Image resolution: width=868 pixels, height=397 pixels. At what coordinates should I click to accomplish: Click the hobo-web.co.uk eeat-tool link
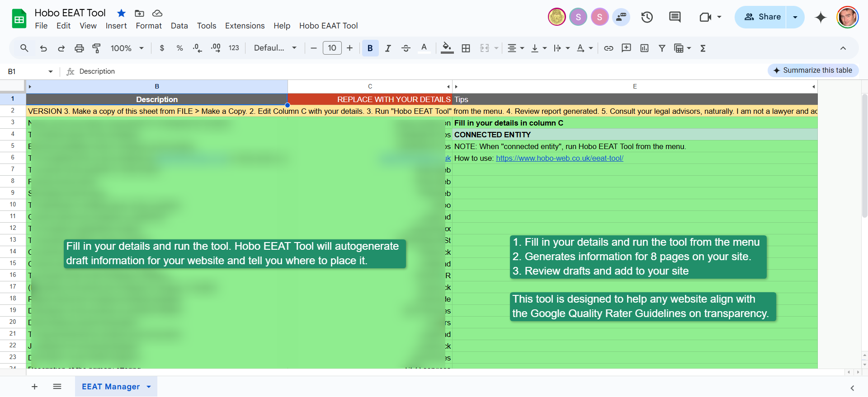tap(560, 158)
